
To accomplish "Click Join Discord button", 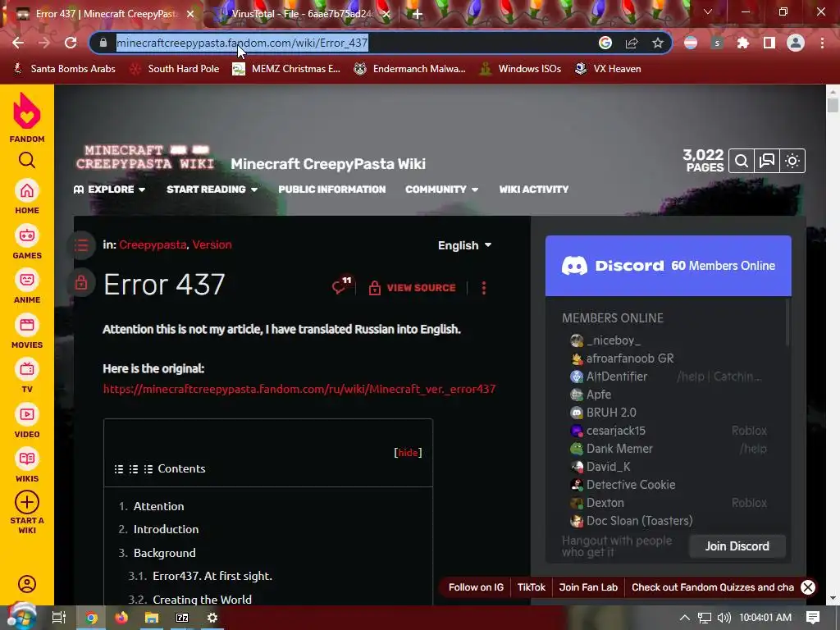I will [x=737, y=546].
